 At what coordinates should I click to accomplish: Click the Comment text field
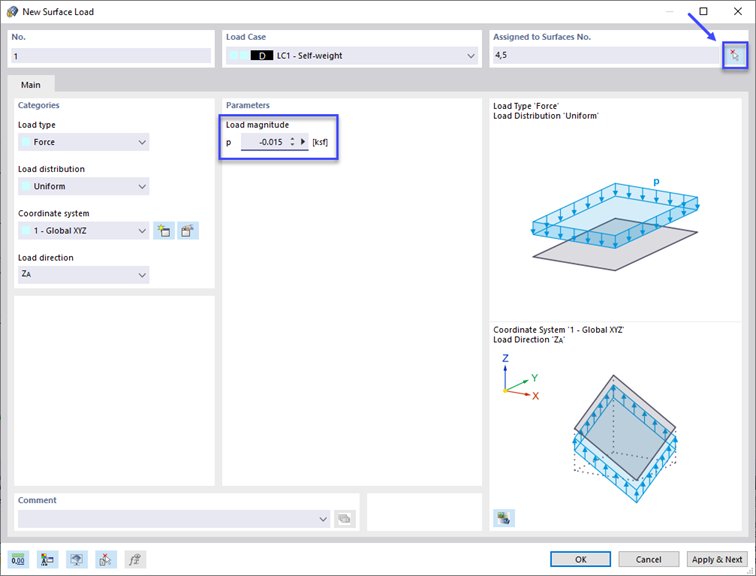(x=168, y=519)
